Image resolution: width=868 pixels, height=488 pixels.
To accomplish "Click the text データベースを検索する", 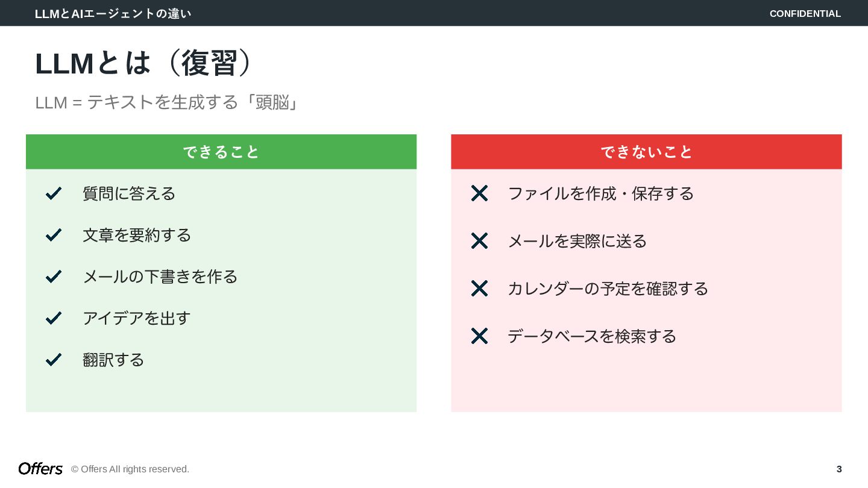I will click(x=592, y=336).
